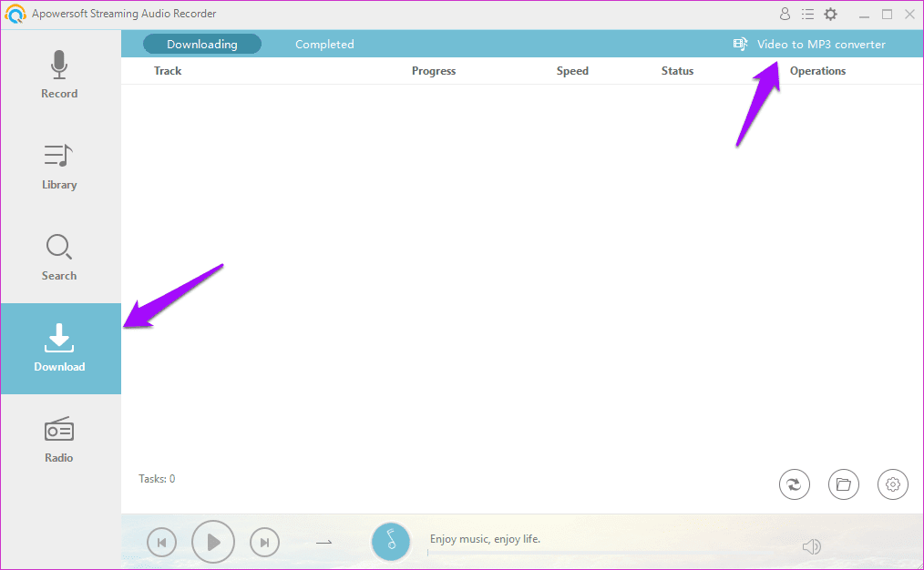Click the Tasks: 0 counter
This screenshot has height=570, width=924.
[x=157, y=479]
